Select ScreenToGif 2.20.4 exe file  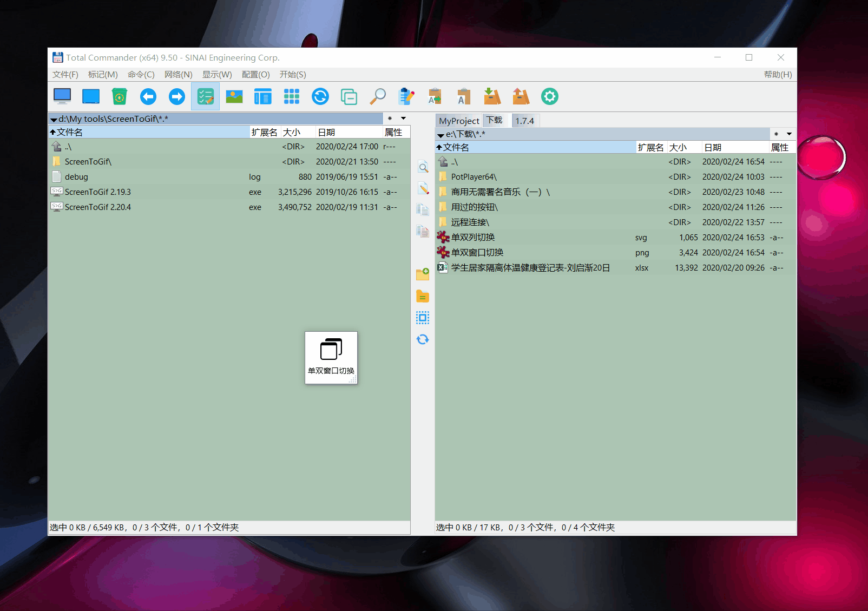coord(229,207)
